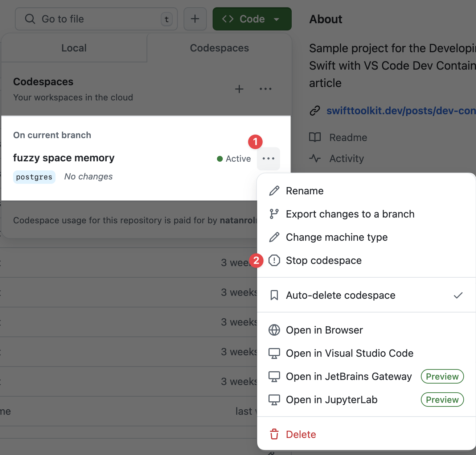Select Open in JetBrains Gateway option

[x=349, y=376]
